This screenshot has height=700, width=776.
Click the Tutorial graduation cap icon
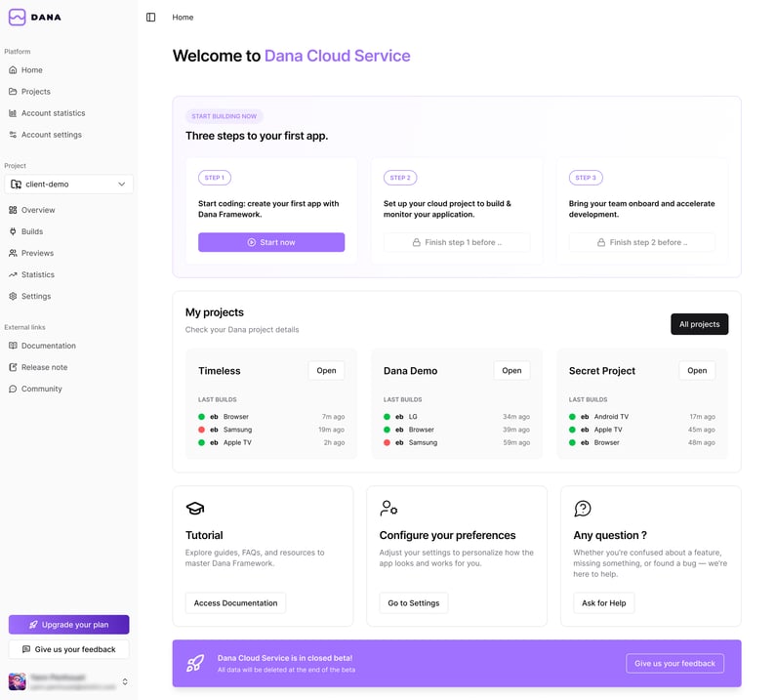(195, 509)
